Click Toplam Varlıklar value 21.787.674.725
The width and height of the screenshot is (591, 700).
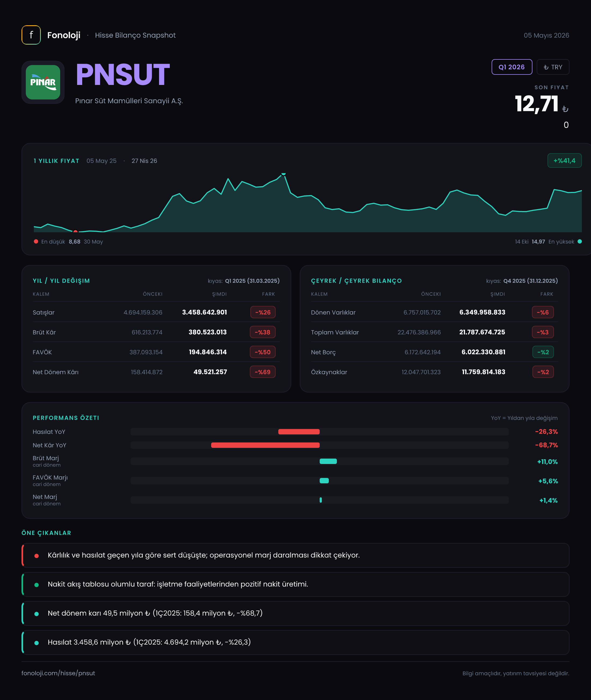tap(482, 332)
